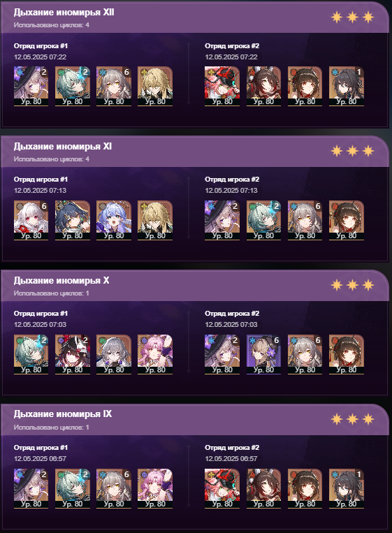Click the witch-hat character in stage XII squad #1

(x=31, y=86)
